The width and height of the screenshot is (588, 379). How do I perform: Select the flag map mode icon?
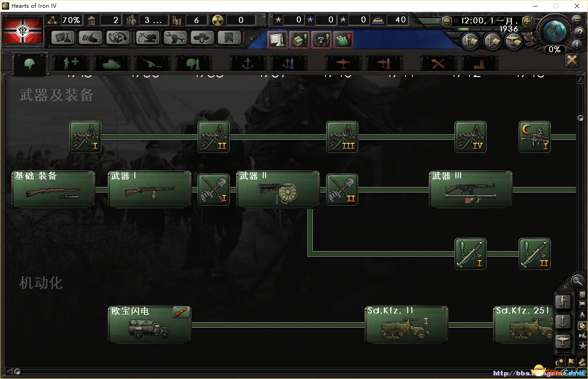tap(582, 304)
